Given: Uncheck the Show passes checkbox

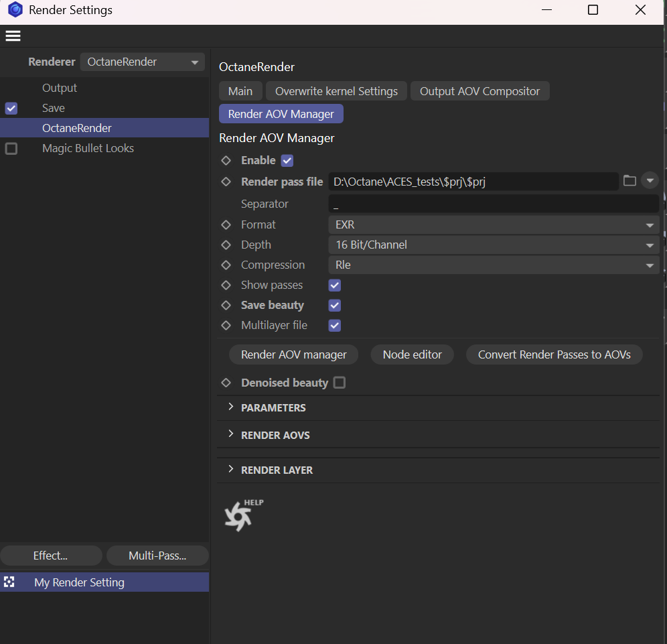Looking at the screenshot, I should pos(335,285).
